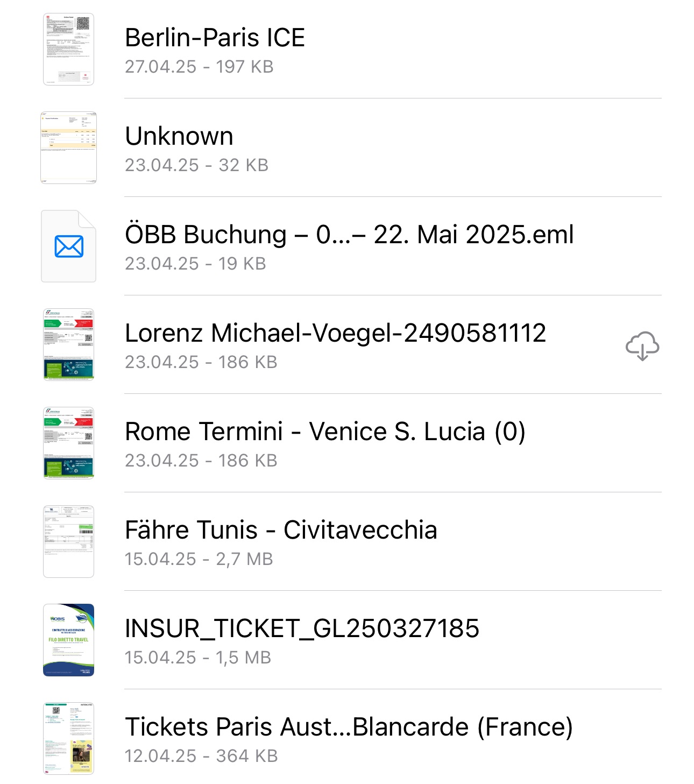
Task: Open Rome Termini - Venice S. Lucia thumbnail
Action: (x=69, y=443)
